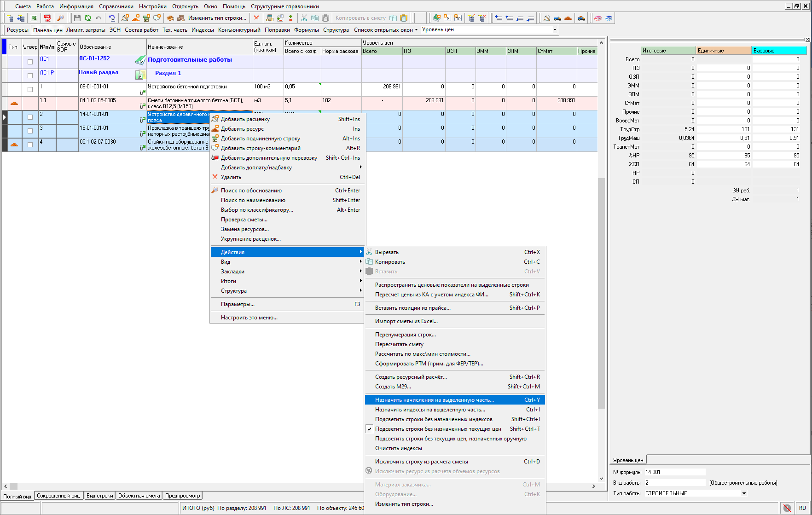
Task: Click the red X delete toolbar icon
Action: pos(256,18)
